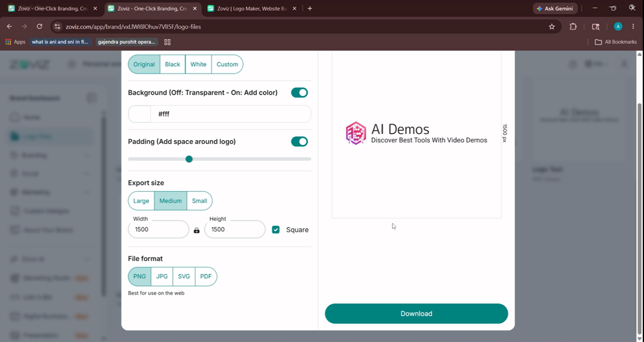Viewport: 644px width, 342px height.
Task: Click the Download button
Action: pos(416,314)
